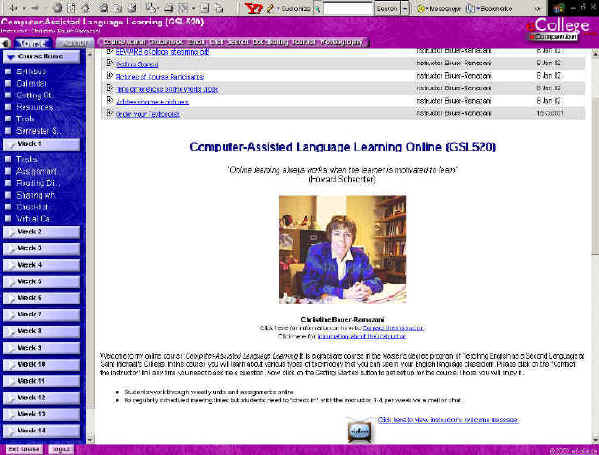
Task: Click the browser Back arrow icon
Action: [x=14, y=8]
